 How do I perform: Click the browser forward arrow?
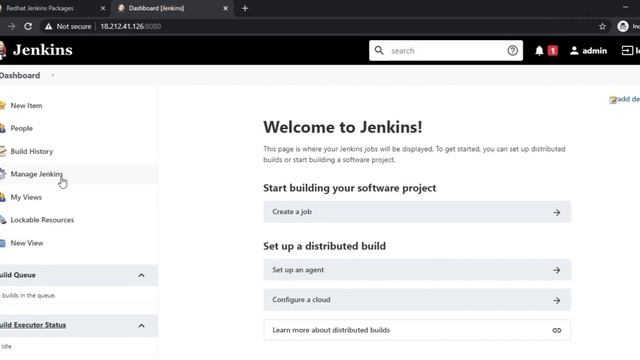point(11,26)
